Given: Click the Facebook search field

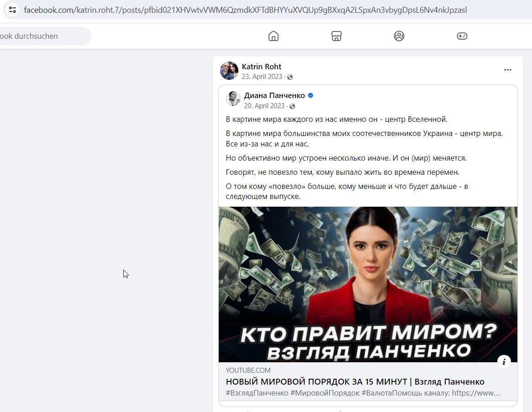Looking at the screenshot, I should (x=44, y=36).
